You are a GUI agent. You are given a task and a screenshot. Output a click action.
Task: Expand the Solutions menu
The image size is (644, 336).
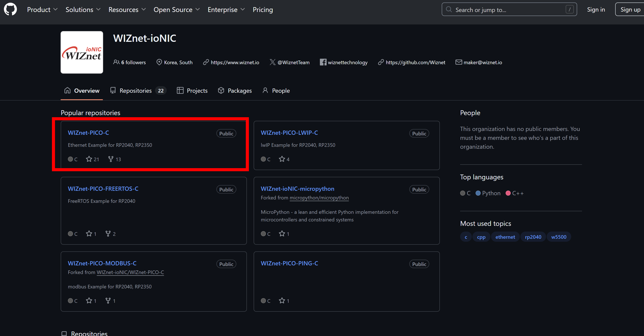(x=83, y=10)
